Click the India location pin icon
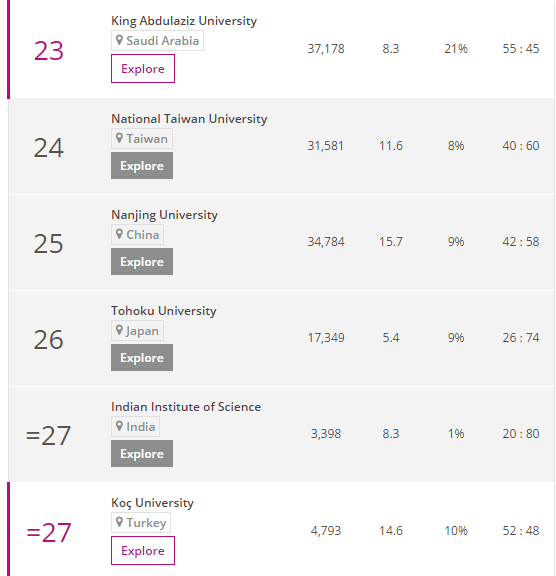The height and width of the screenshot is (576, 556). click(x=119, y=426)
